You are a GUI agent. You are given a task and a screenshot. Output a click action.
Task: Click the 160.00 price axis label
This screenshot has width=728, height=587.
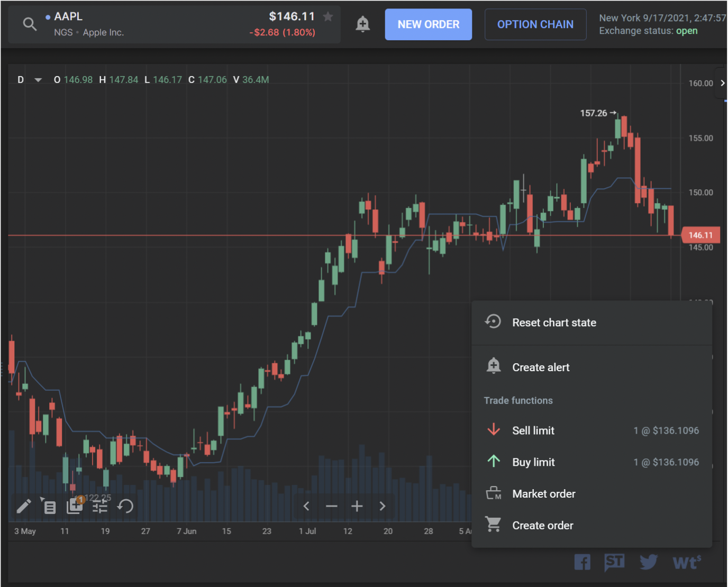700,84
